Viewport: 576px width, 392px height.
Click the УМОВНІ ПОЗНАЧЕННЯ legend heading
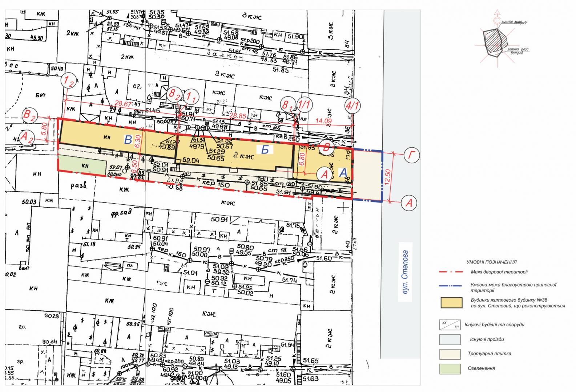click(492, 262)
